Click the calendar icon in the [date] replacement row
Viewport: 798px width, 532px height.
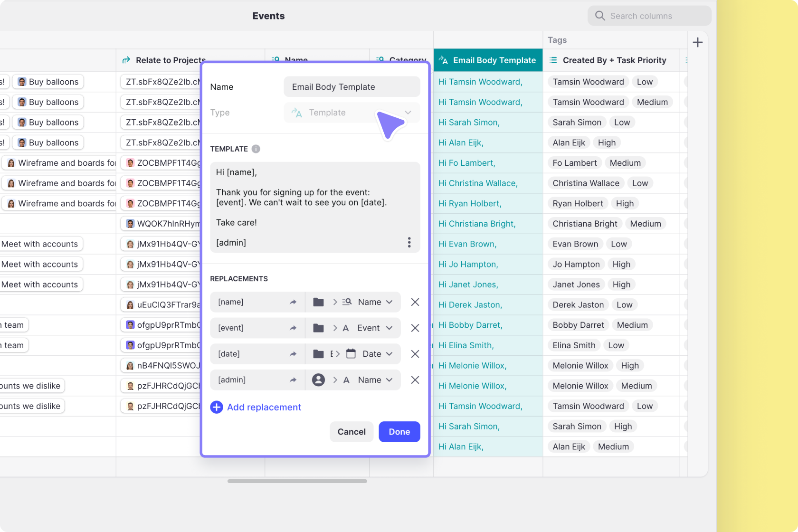(x=350, y=354)
